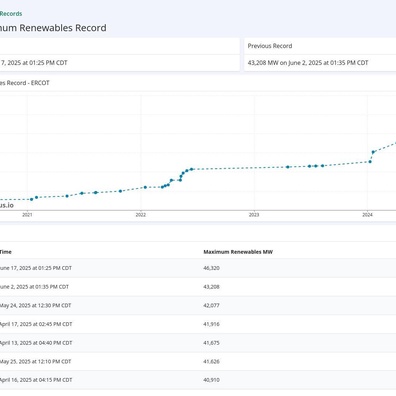The height and width of the screenshot is (396, 396).
Task: Select the April 17, 2025 02:45 PM row
Action: pos(198,324)
